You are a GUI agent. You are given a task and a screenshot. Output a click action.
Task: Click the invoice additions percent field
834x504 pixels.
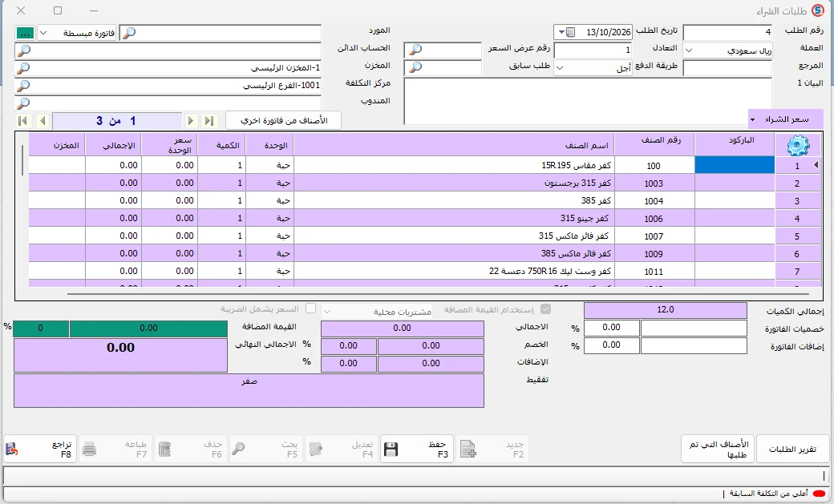click(x=611, y=345)
